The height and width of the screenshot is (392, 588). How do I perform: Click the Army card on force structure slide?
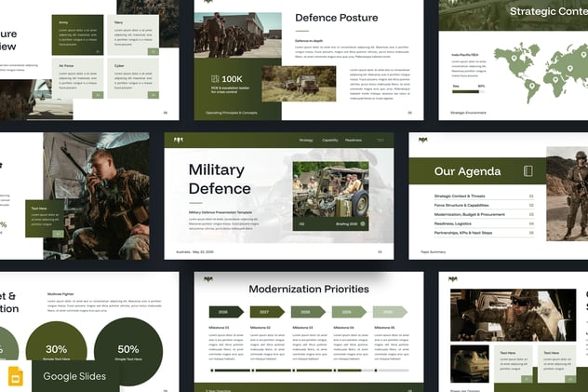coord(78,34)
